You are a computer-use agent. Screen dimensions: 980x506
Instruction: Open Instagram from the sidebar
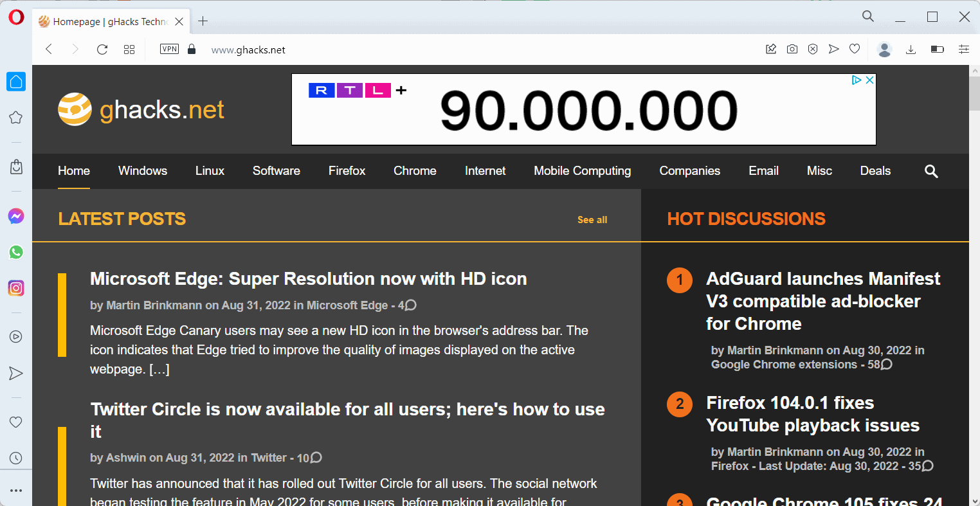point(15,287)
